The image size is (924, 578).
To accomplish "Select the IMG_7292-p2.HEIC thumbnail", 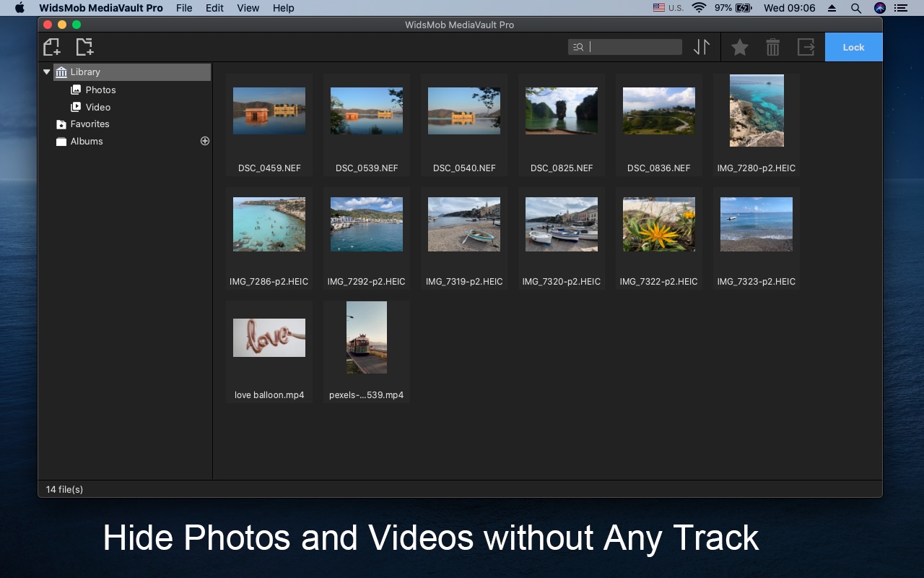I will coord(367,224).
